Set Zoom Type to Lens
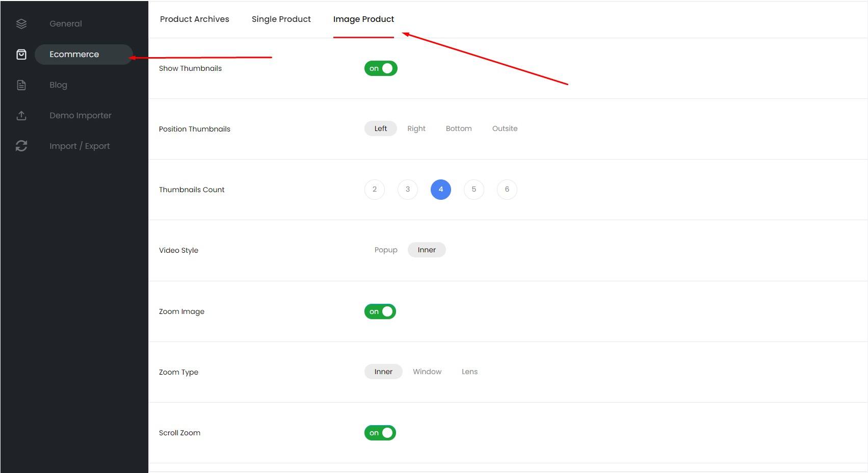The height and width of the screenshot is (473, 868). pyautogui.click(x=469, y=372)
